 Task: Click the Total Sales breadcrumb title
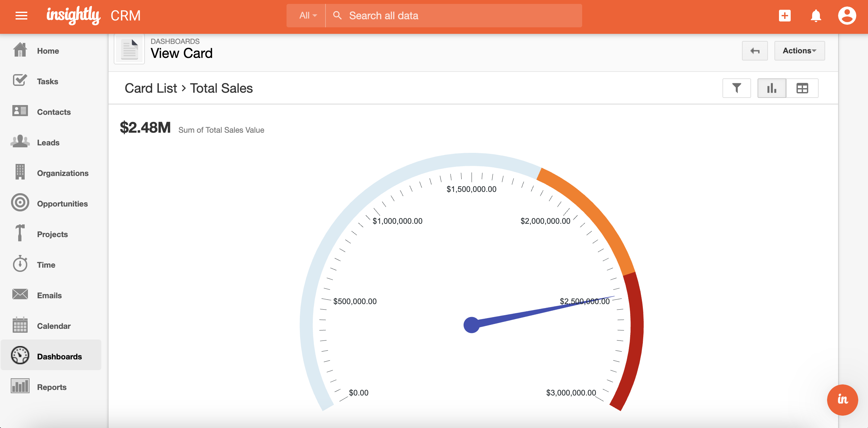(x=221, y=88)
